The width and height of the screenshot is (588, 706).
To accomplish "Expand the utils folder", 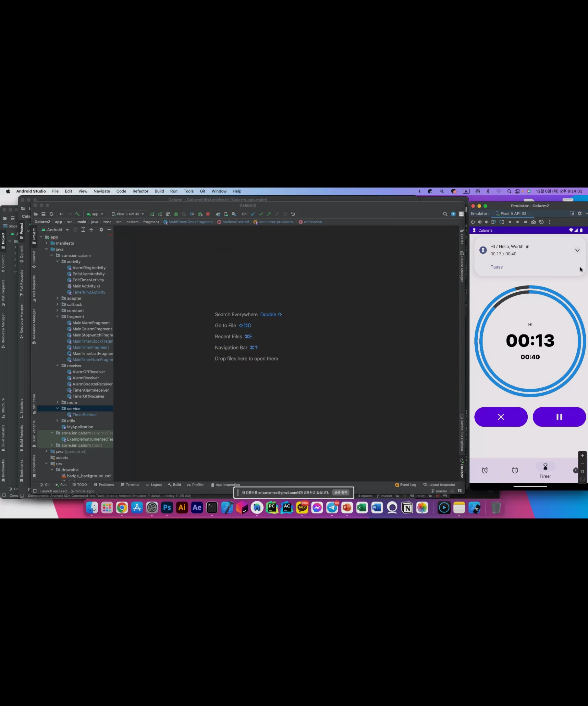I will point(57,420).
